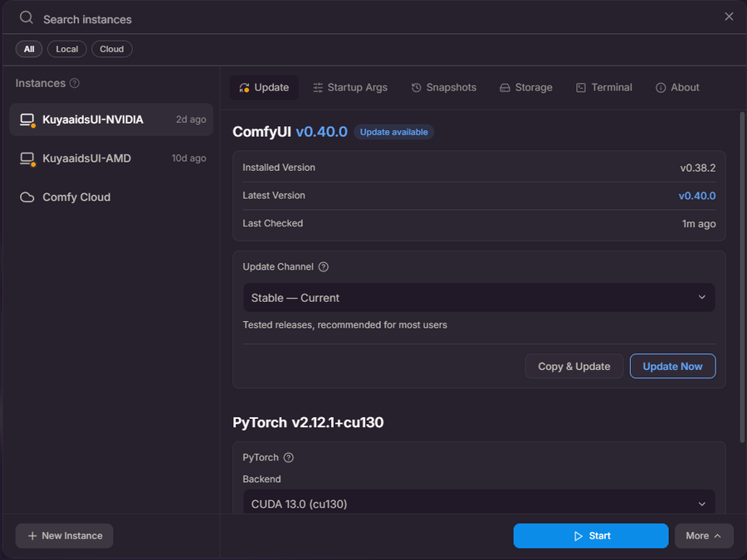Close the instance manager dialog
Viewport: 747px width, 560px height.
[729, 17]
